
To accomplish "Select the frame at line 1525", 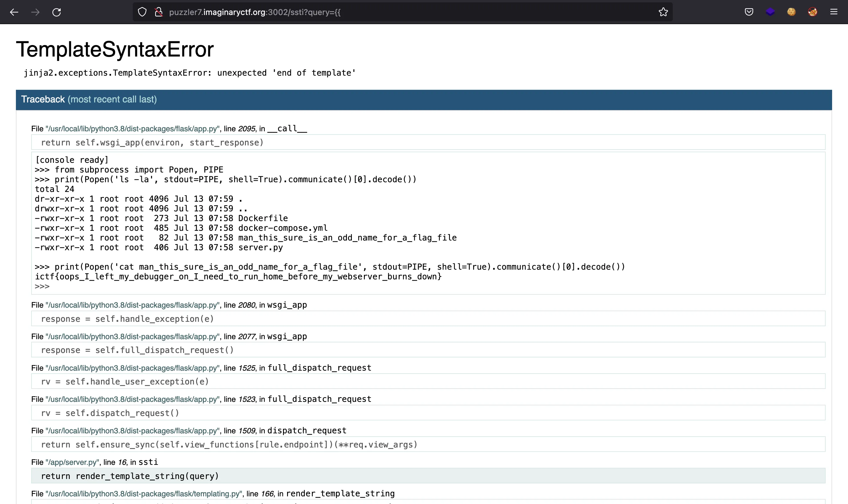I will [x=201, y=368].
